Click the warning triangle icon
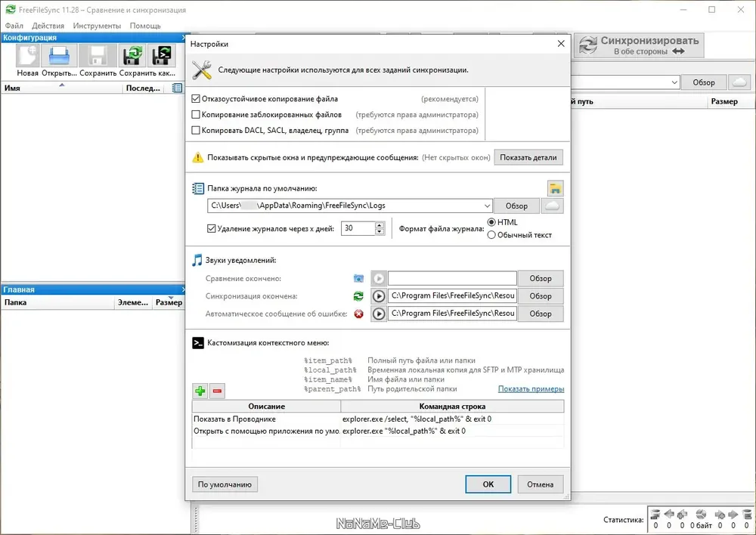Image resolution: width=756 pixels, height=535 pixels. pos(197,158)
